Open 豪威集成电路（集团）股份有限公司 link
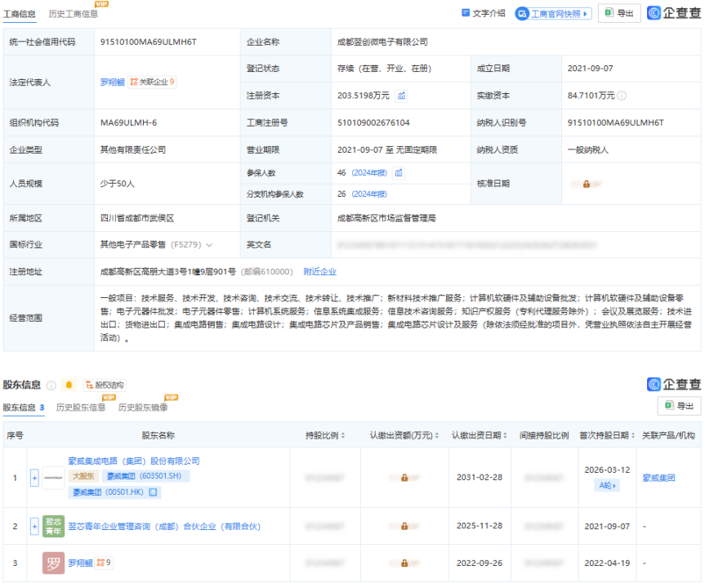 134,461
